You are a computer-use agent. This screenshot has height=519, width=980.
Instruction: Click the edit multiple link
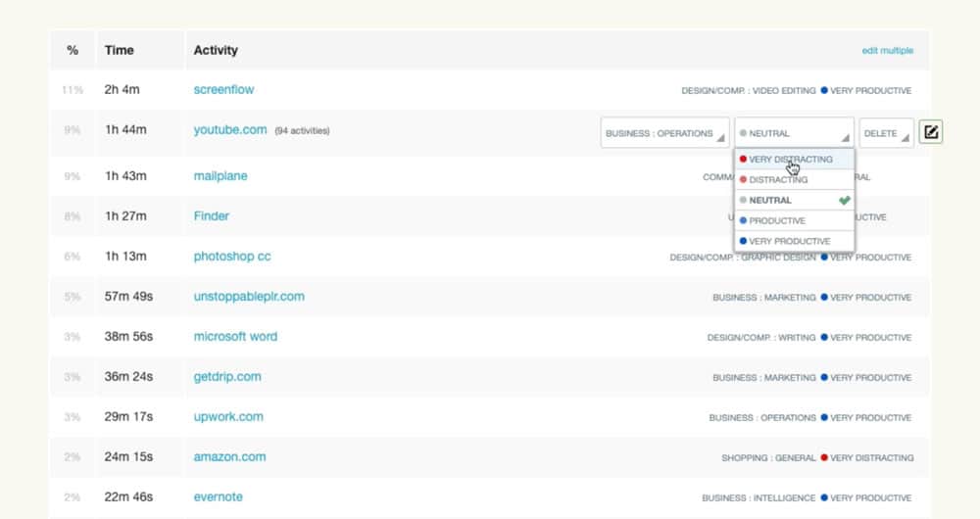(888, 51)
